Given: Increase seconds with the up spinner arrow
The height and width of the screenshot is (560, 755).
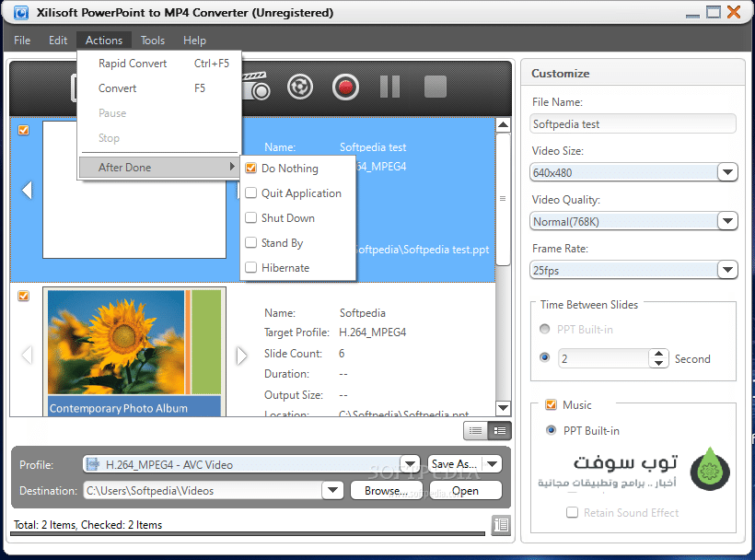Looking at the screenshot, I should pos(658,354).
